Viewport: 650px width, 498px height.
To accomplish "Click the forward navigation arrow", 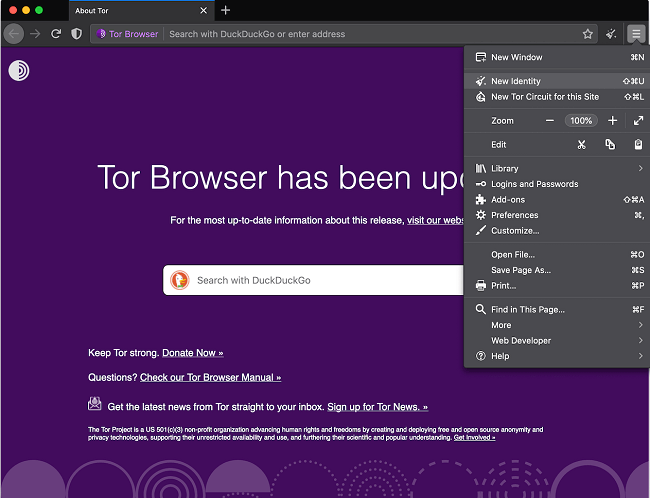I will point(35,34).
